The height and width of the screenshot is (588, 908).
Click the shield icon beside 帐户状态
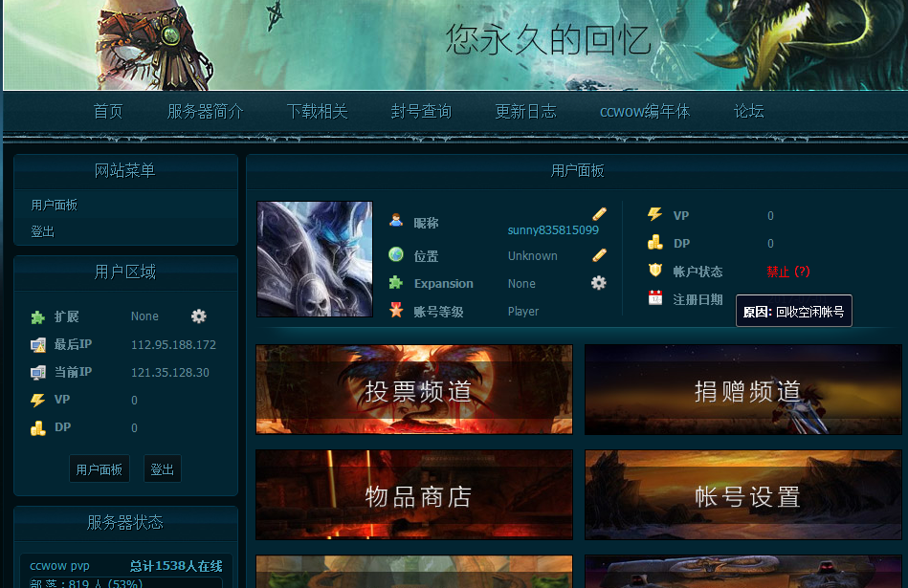pyautogui.click(x=654, y=271)
